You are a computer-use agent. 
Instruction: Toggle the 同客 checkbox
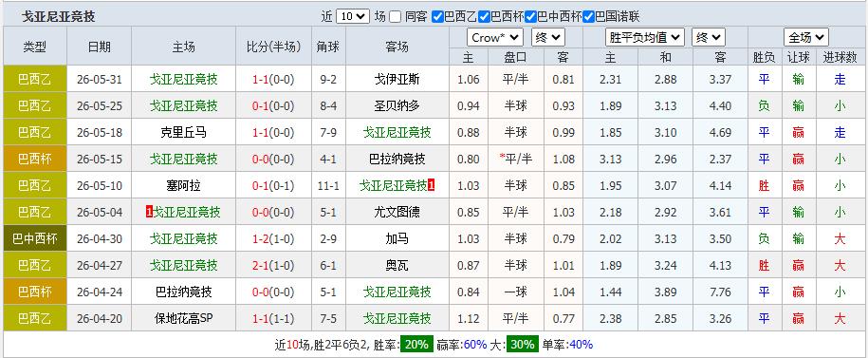395,17
